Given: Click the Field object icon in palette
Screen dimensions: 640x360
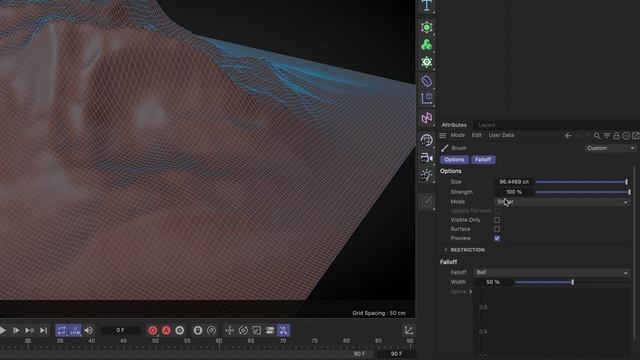Looking at the screenshot, I should (427, 98).
